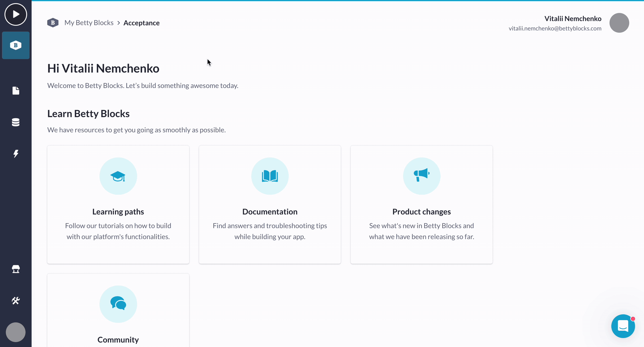Click 'Find answers and troubleshooting tips' text
Image resolution: width=644 pixels, height=347 pixels.
click(x=270, y=231)
